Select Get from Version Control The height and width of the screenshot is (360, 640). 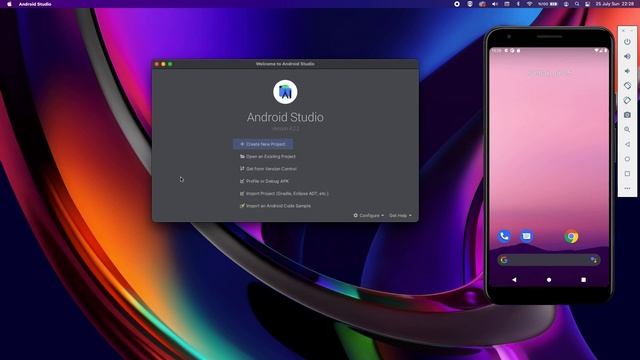pyautogui.click(x=268, y=169)
